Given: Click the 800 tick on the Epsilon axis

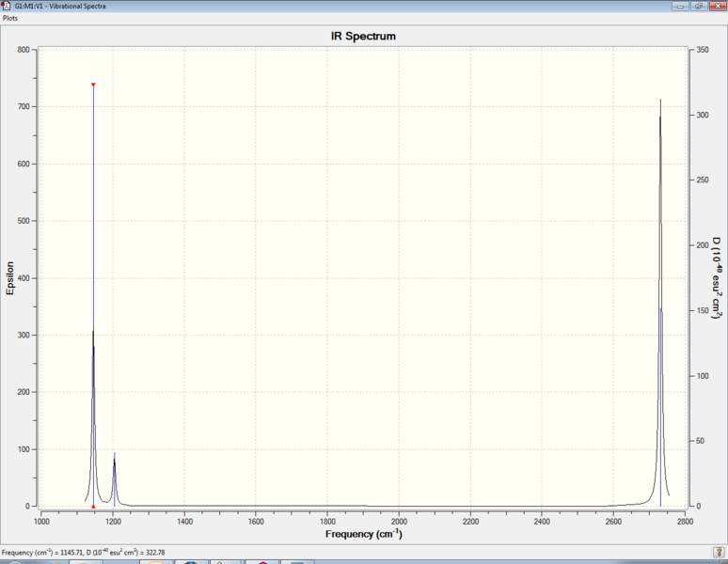Looking at the screenshot, I should [24, 50].
